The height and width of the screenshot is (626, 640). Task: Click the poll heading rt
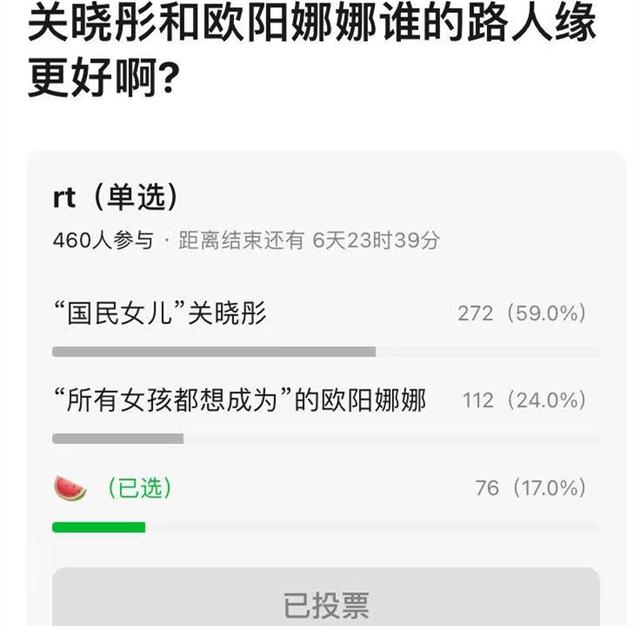[x=64, y=197]
